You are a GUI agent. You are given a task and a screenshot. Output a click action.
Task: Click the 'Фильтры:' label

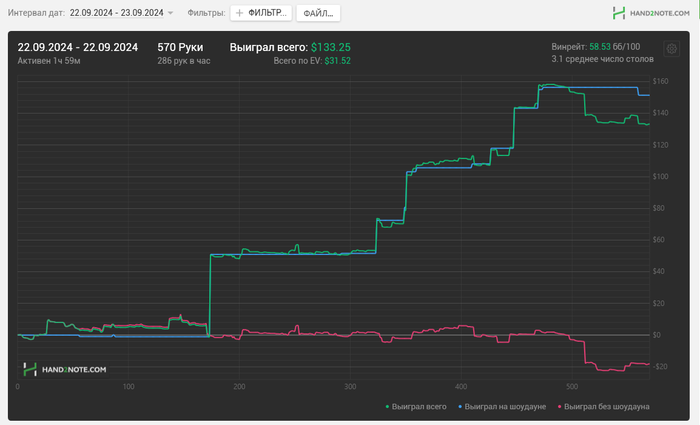coord(206,13)
